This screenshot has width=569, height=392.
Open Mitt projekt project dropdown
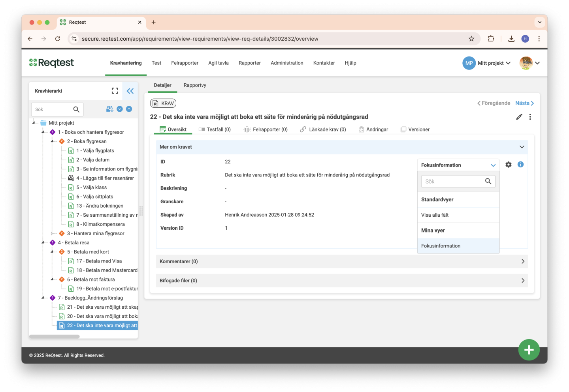click(x=494, y=63)
